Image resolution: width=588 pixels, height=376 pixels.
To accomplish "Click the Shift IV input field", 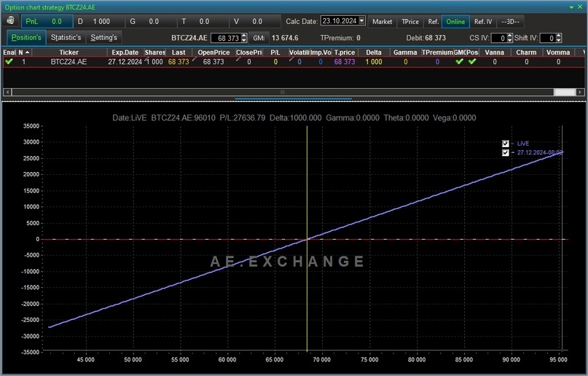I will (547, 38).
